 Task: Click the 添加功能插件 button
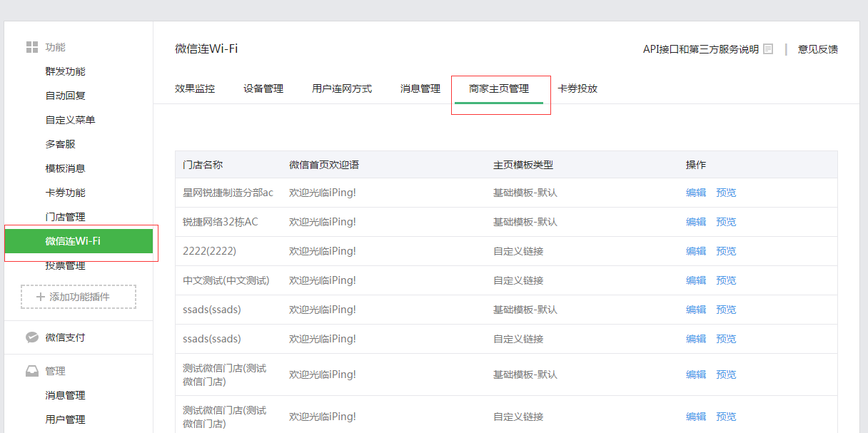[x=79, y=297]
